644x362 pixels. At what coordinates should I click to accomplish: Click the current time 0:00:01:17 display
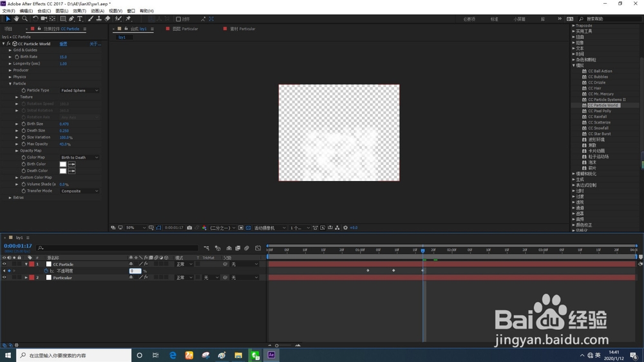[17, 245]
